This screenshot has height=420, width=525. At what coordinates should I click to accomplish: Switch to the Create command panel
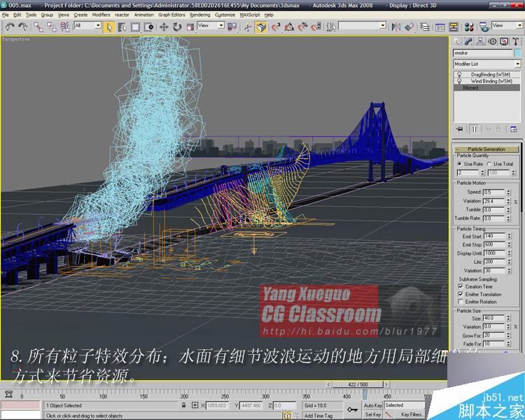pyautogui.click(x=457, y=41)
